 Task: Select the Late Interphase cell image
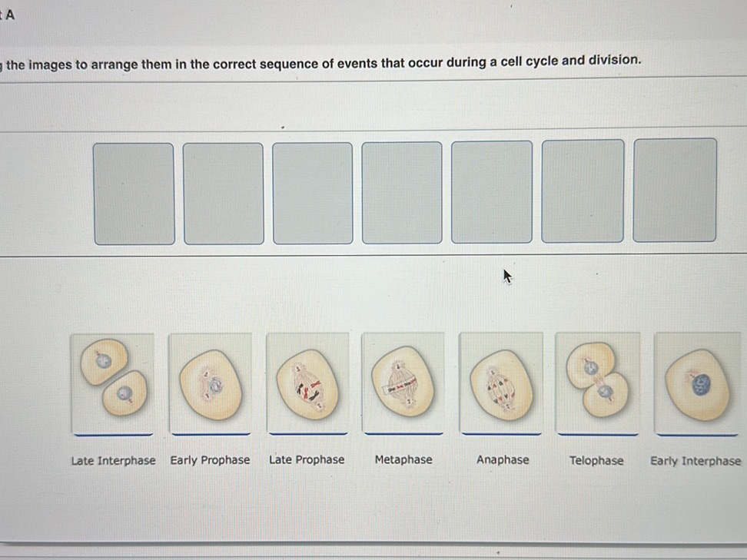(112, 382)
